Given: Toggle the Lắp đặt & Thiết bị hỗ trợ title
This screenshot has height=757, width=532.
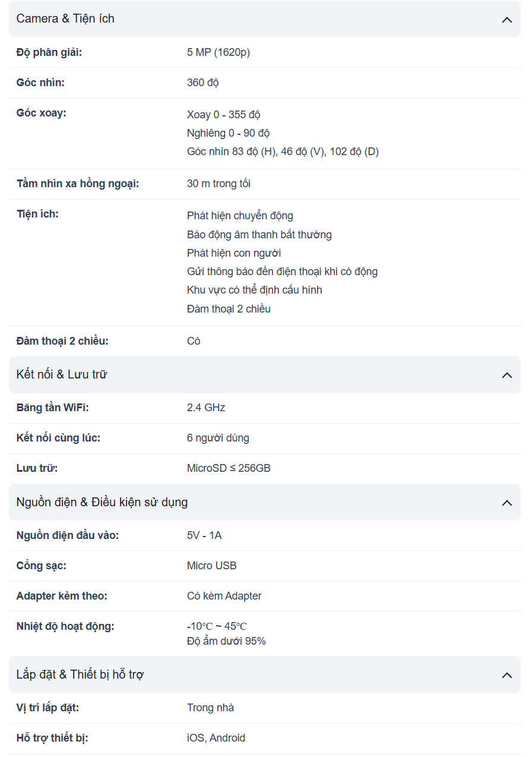Looking at the screenshot, I should tap(80, 674).
